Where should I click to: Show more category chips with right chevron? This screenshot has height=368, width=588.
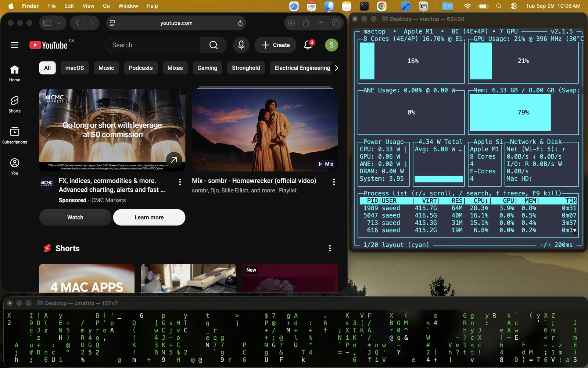[336, 68]
